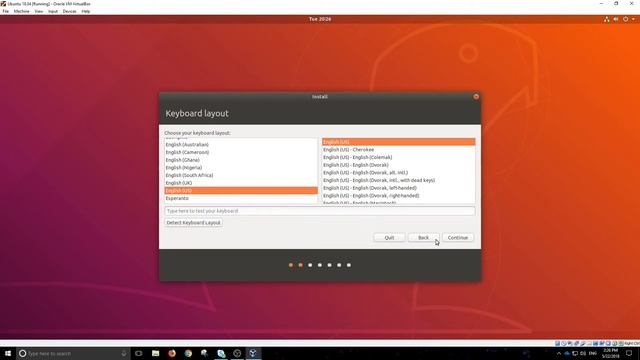640x360 pixels.
Task: Select English (US) variant in right list
Action: (x=398, y=142)
